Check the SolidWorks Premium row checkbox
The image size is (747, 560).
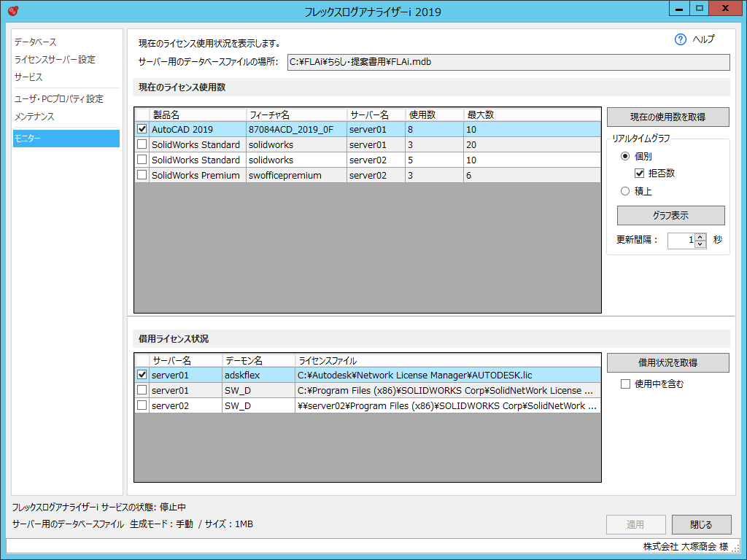[142, 175]
